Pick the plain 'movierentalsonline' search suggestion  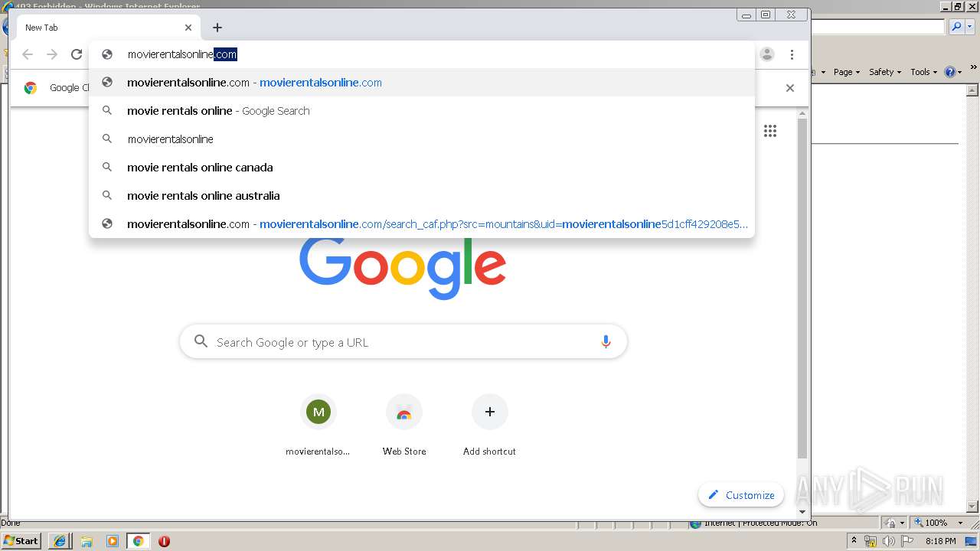(422, 139)
